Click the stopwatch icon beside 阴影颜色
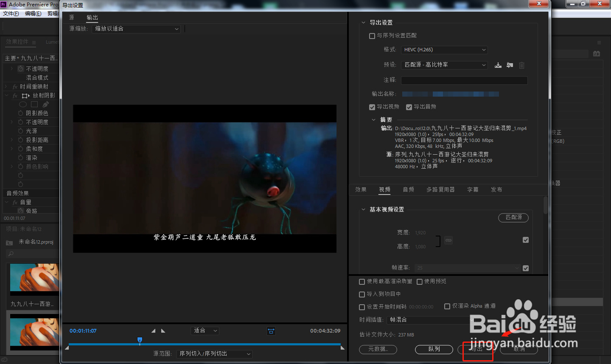The height and width of the screenshot is (364, 611). pos(20,113)
